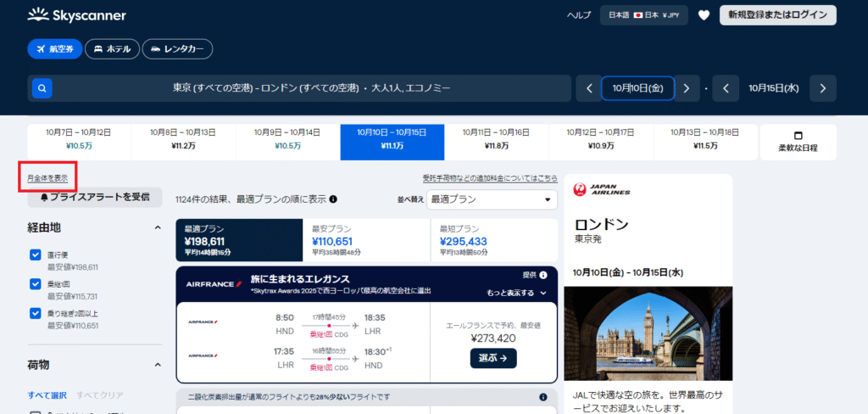
Task: Uncheck the 直行便 checkbox
Action: click(36, 255)
